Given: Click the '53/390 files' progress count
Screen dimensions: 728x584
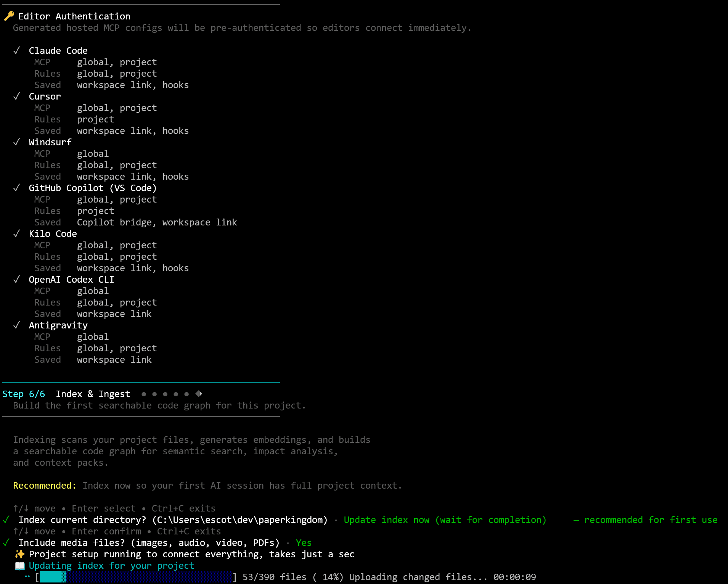Looking at the screenshot, I should tap(275, 577).
